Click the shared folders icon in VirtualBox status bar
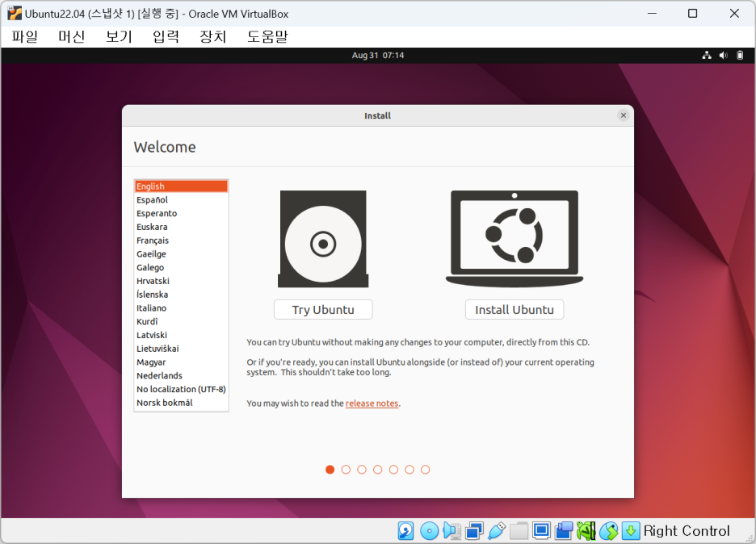The height and width of the screenshot is (544, 756). (519, 530)
